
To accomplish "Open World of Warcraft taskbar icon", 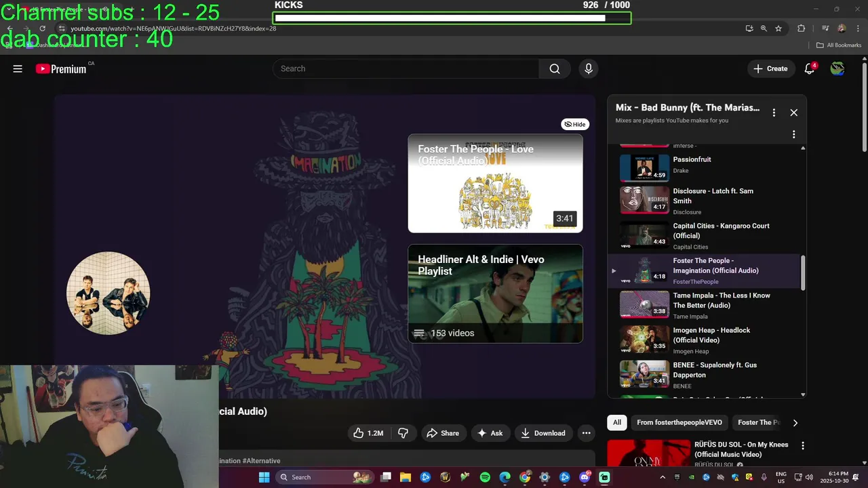I will (x=446, y=477).
